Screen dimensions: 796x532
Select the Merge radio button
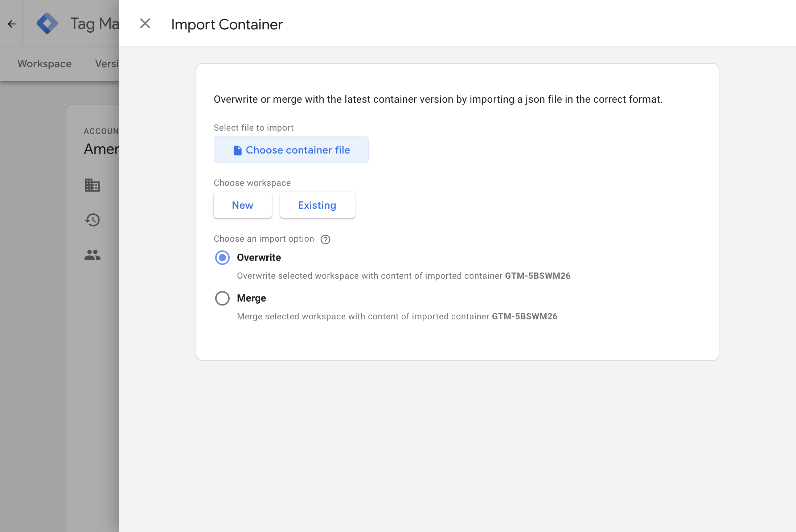click(x=222, y=298)
